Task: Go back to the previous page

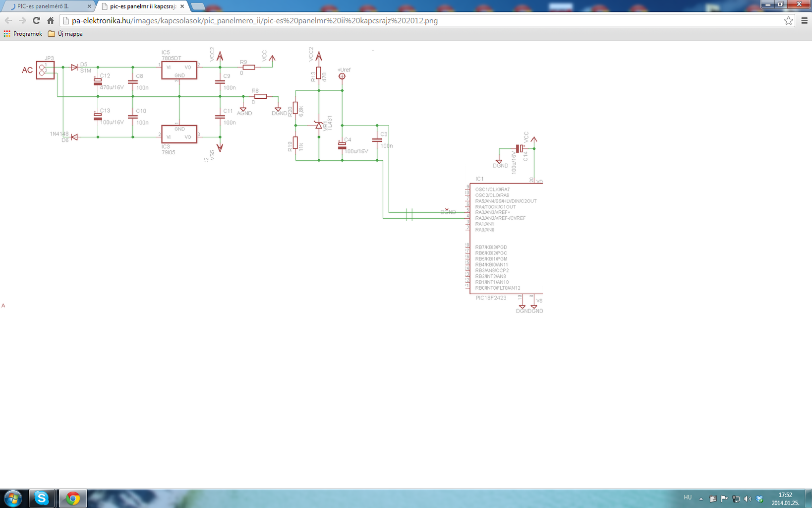Action: coord(8,21)
